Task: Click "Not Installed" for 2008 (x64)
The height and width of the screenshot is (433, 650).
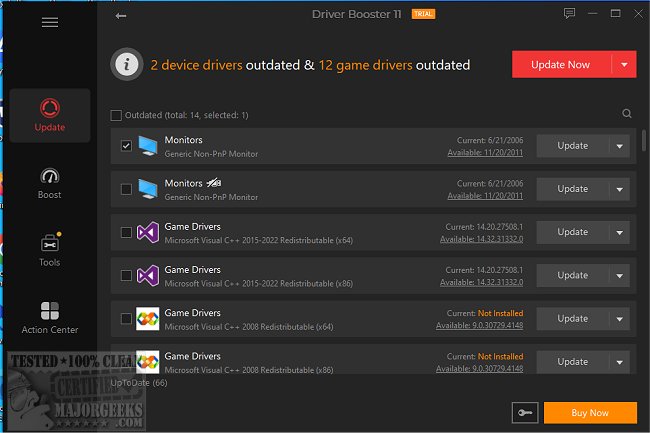Action: click(500, 313)
